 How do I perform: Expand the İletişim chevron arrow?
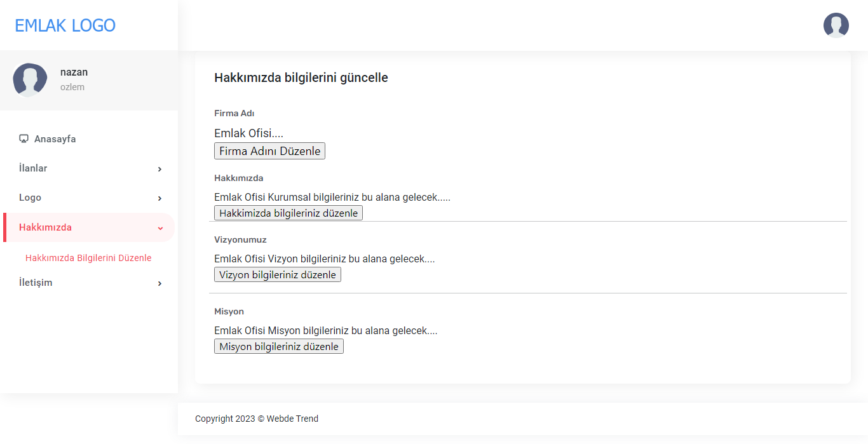click(x=159, y=283)
